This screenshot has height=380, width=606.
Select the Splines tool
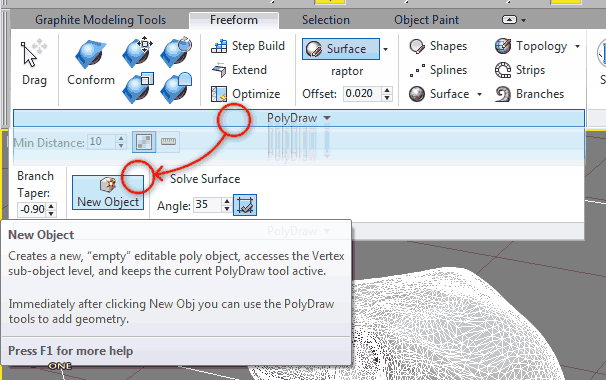coord(438,70)
